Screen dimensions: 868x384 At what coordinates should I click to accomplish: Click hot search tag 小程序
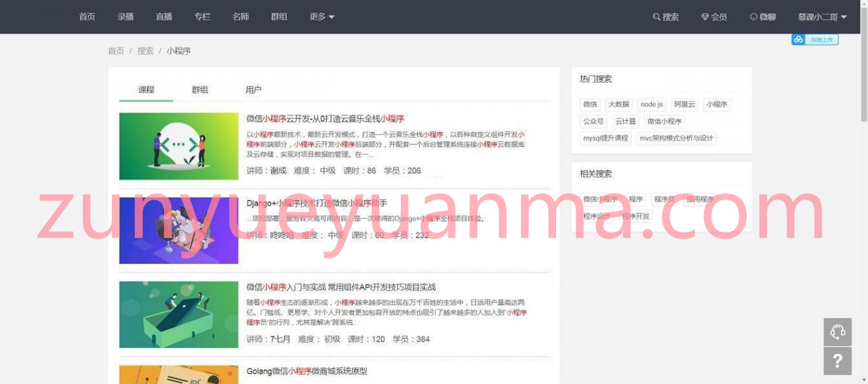717,104
